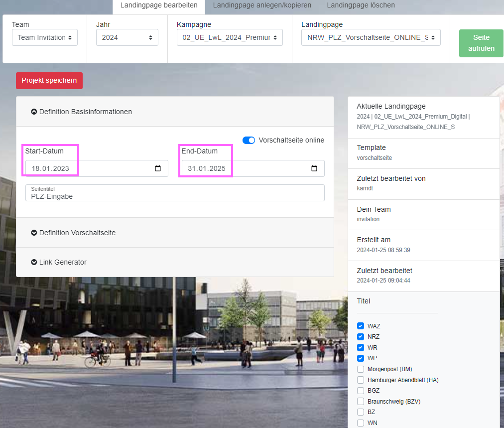Image resolution: width=504 pixels, height=428 pixels.
Task: Click the Seitentitel input field
Action: (175, 193)
